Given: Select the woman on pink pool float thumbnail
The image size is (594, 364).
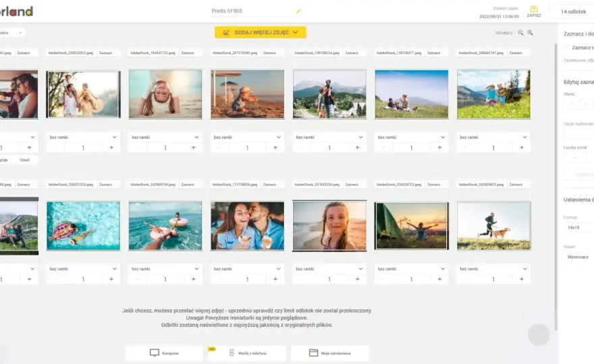Looking at the screenshot, I should pos(83,226).
